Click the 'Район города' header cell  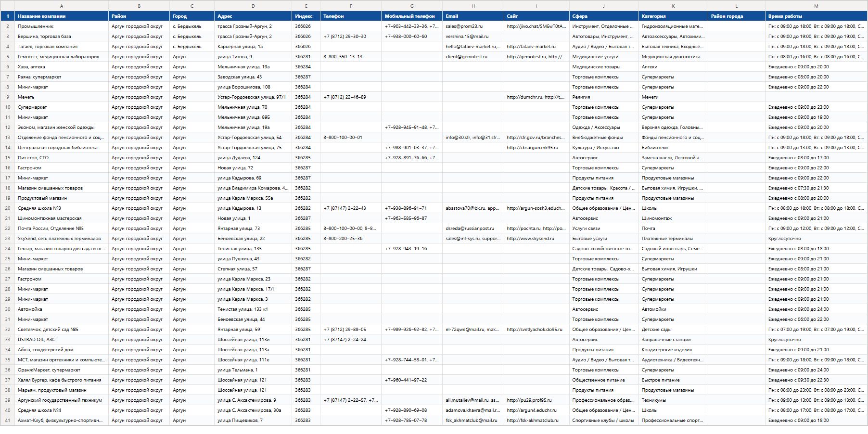point(736,16)
